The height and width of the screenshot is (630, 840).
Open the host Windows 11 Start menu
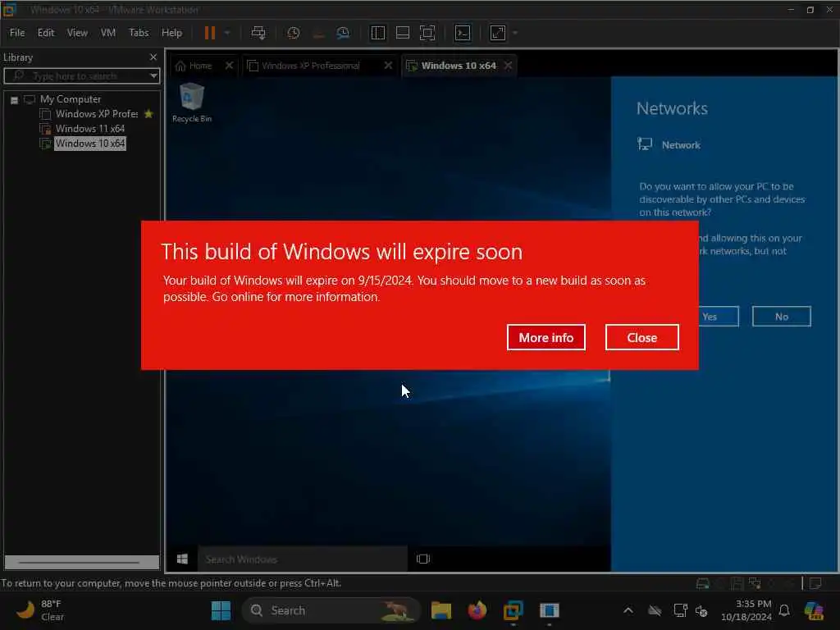221,610
